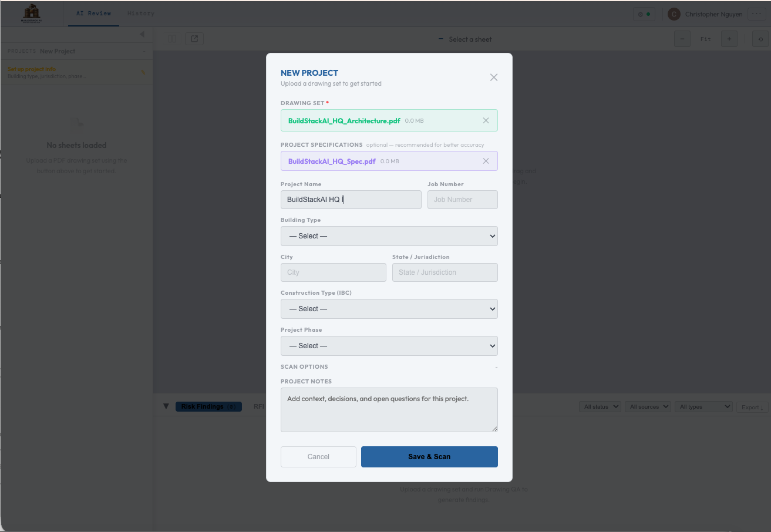Select the AI Review tab
Image resolution: width=771 pixels, height=532 pixels.
point(93,14)
